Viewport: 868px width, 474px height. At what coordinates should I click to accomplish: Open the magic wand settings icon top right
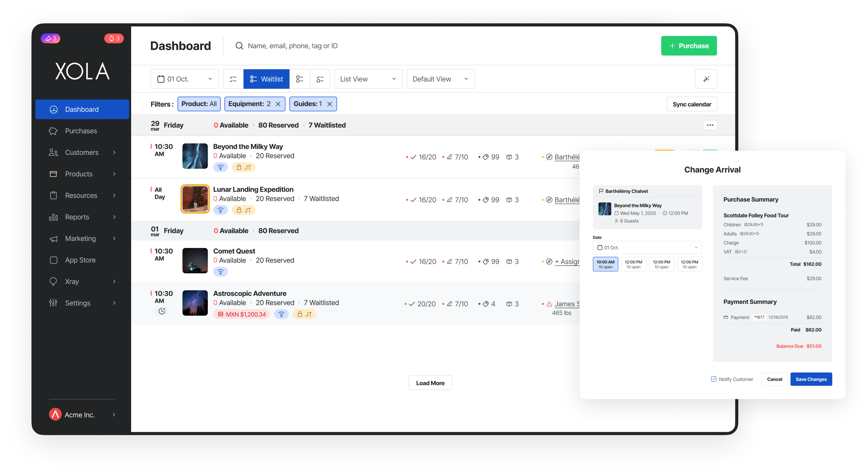pos(706,79)
